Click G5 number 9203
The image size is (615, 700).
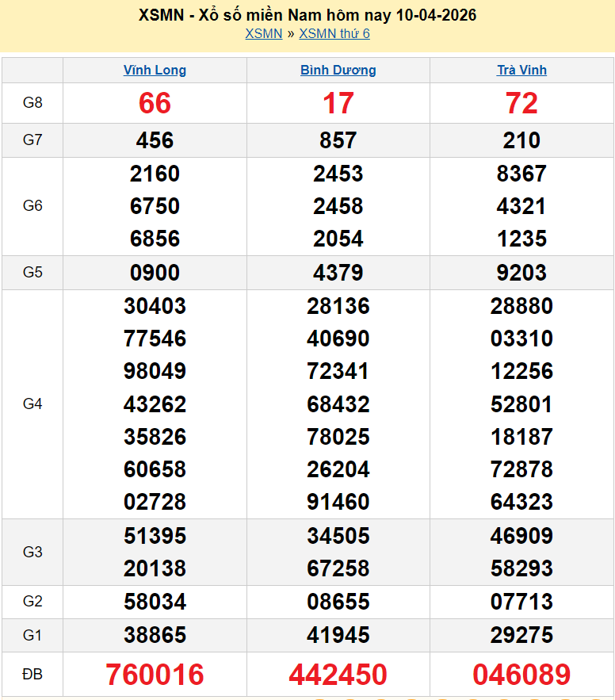click(x=521, y=273)
